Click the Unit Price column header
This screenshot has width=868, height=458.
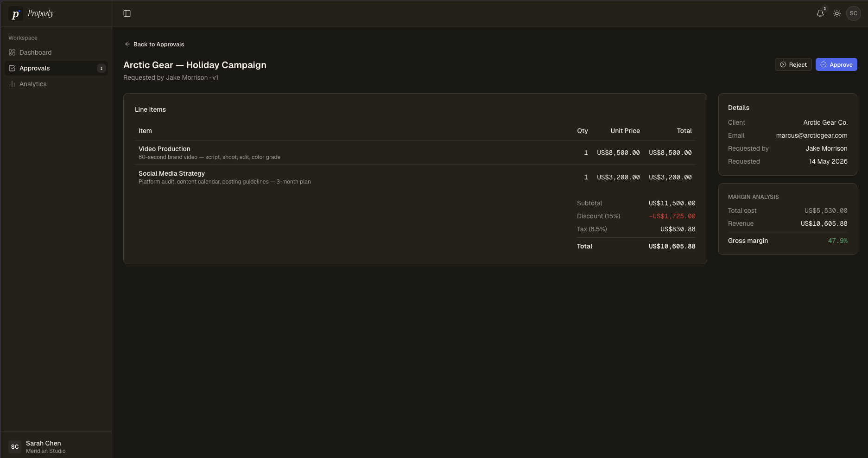coord(625,131)
